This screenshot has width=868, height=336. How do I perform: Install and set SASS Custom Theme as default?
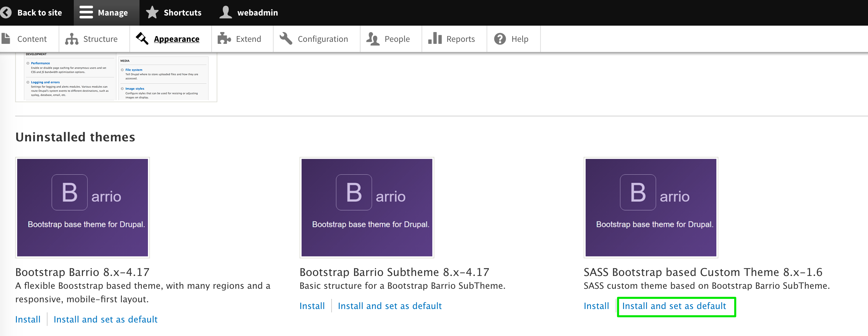click(674, 306)
